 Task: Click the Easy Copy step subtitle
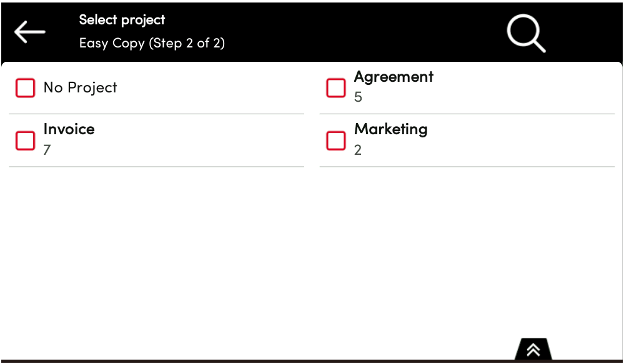click(x=152, y=44)
